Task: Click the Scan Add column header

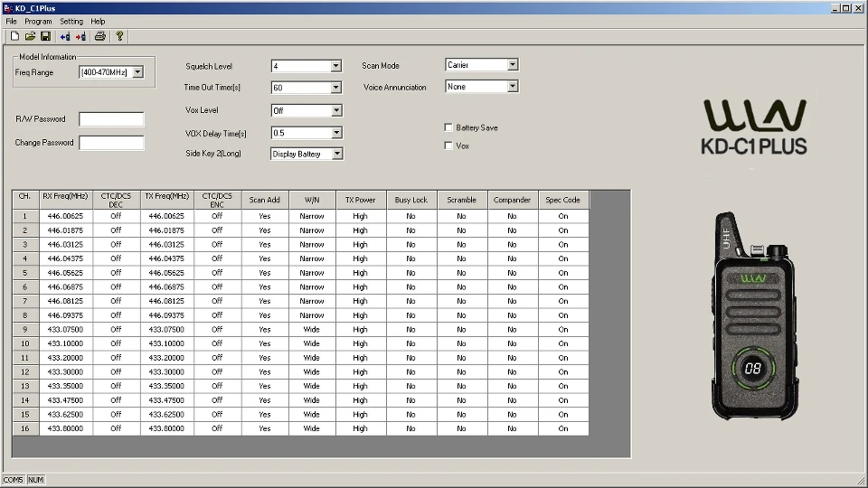Action: click(x=264, y=200)
